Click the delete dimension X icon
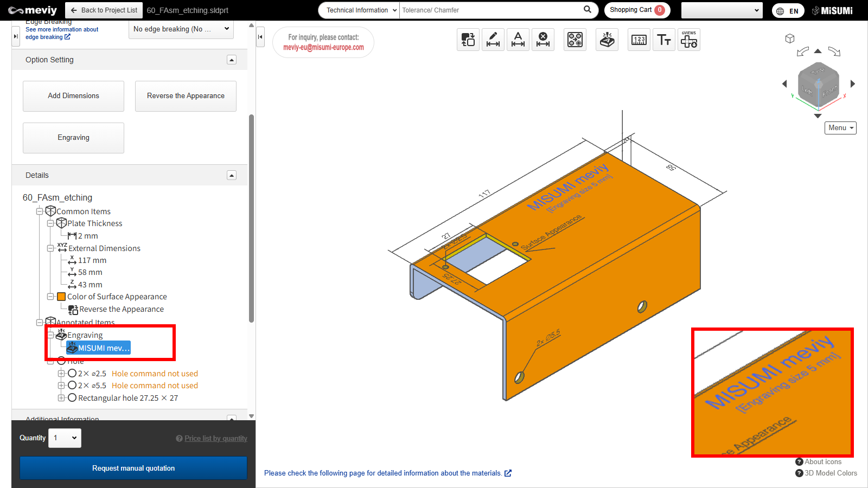 pos(542,40)
